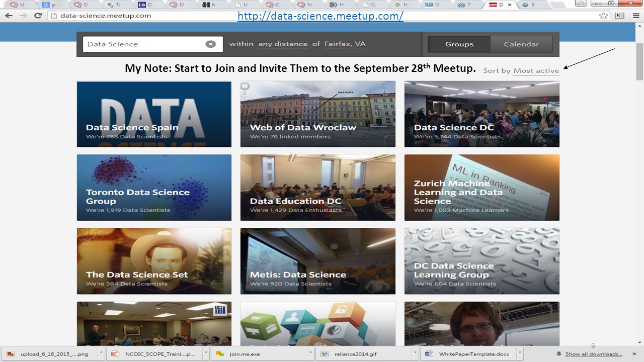Screen dimensions: 644x362
Task: Open Zurich Machine Learning and Data Science card
Action: (x=482, y=188)
